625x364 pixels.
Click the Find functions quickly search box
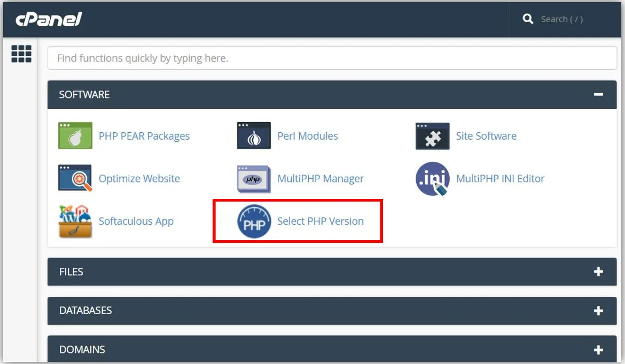pyautogui.click(x=332, y=58)
